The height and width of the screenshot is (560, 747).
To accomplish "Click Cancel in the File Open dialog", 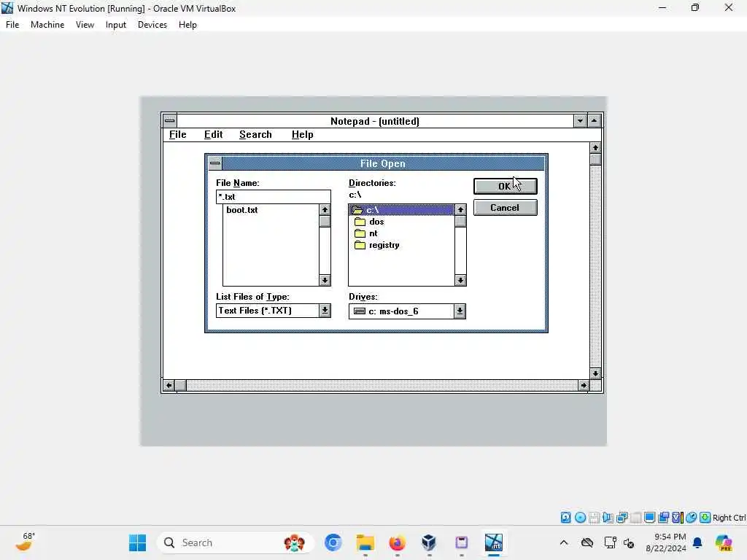I will 505,208.
